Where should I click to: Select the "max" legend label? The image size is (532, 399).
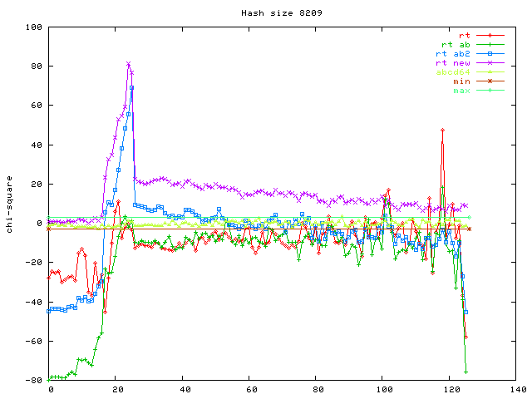click(x=462, y=91)
